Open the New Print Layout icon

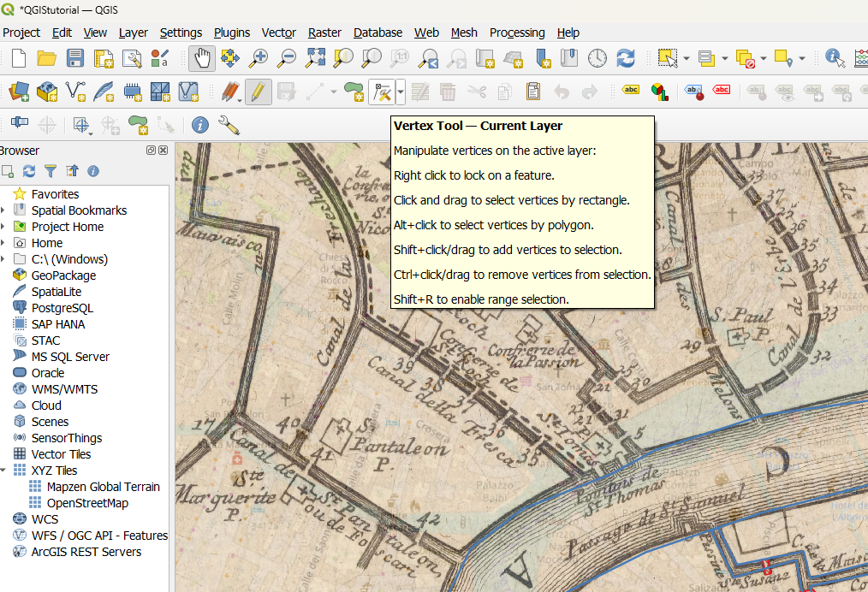coord(104,58)
